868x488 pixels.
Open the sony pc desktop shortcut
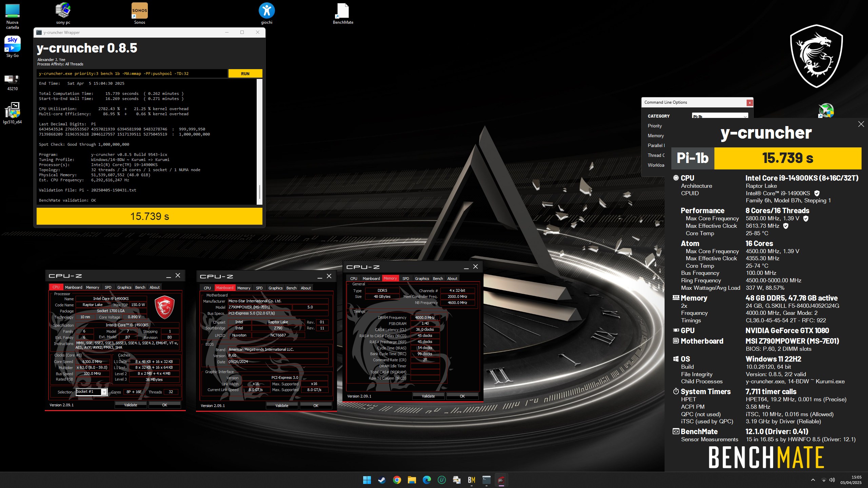click(63, 14)
